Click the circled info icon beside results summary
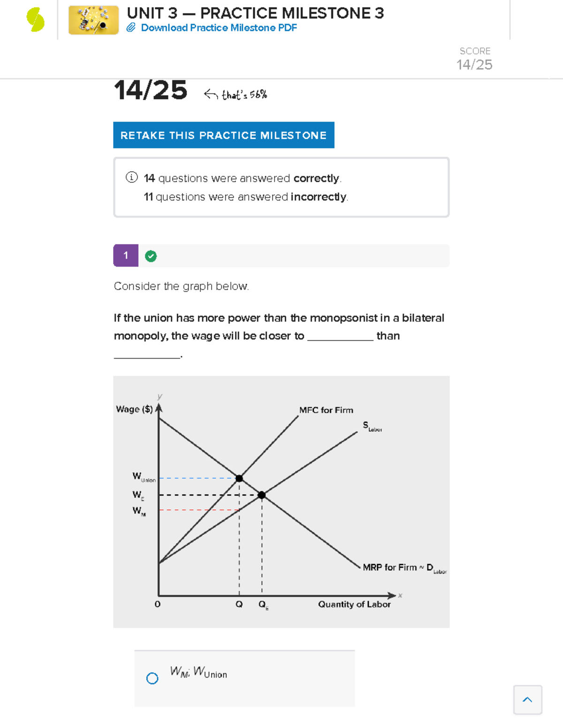 point(132,178)
